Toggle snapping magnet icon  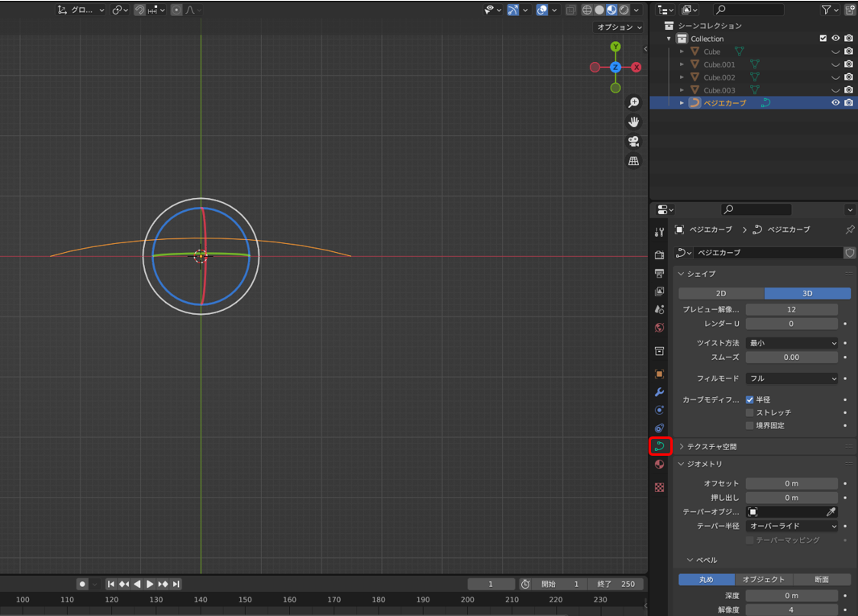(139, 10)
